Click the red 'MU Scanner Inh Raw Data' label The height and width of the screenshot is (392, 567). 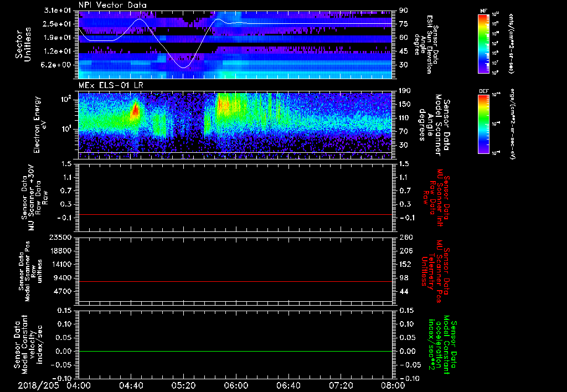436,198
